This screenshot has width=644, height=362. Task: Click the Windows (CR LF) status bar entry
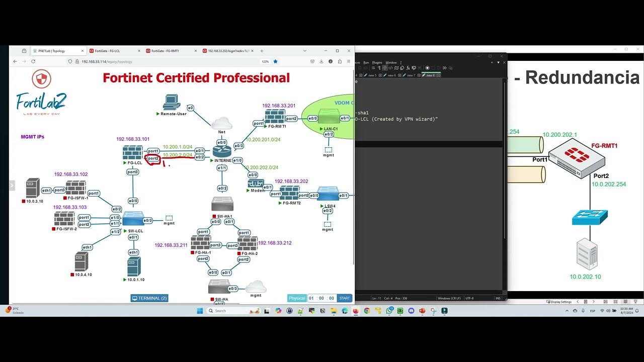pyautogui.click(x=449, y=298)
